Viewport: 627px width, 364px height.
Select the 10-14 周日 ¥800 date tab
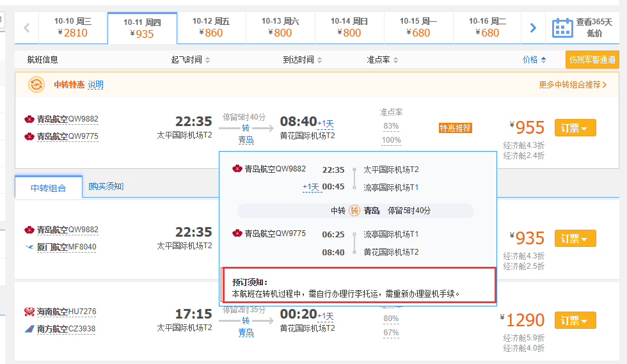tap(349, 28)
